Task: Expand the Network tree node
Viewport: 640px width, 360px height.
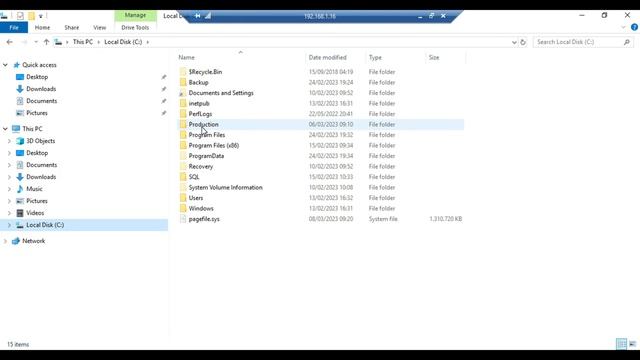Action: 5,241
